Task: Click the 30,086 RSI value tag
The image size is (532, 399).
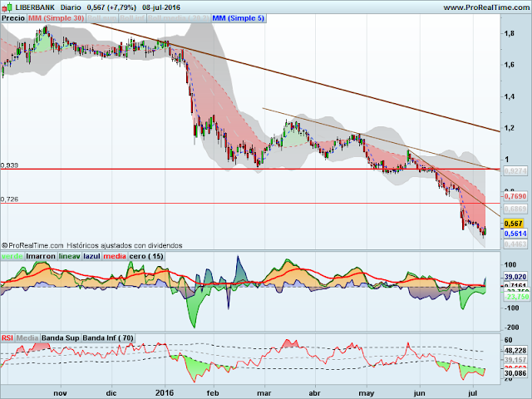Action: 515,373
